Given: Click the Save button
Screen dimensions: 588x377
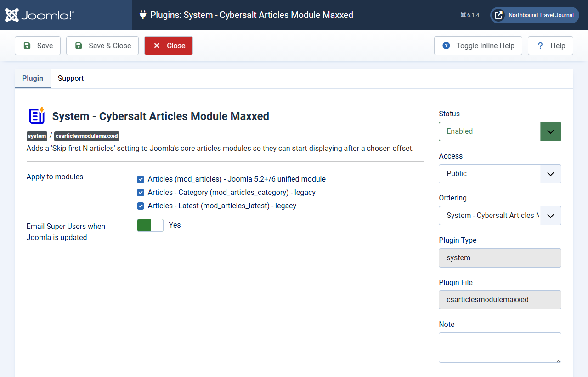Looking at the screenshot, I should coord(38,46).
